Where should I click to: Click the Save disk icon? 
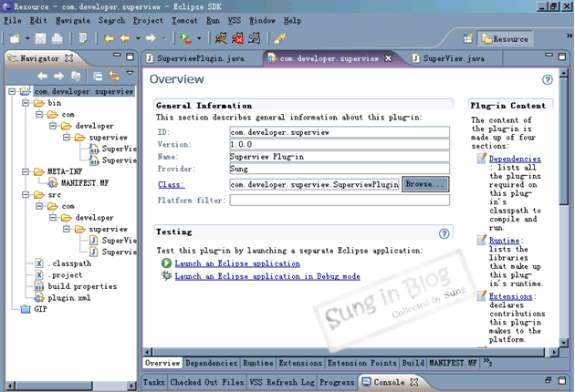click(40, 38)
